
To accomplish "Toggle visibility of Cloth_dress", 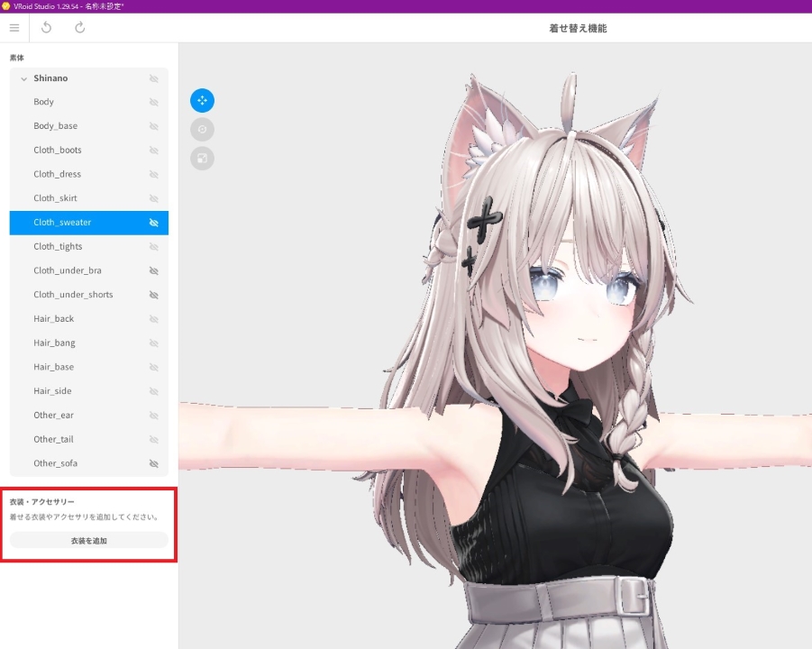I will click(154, 175).
